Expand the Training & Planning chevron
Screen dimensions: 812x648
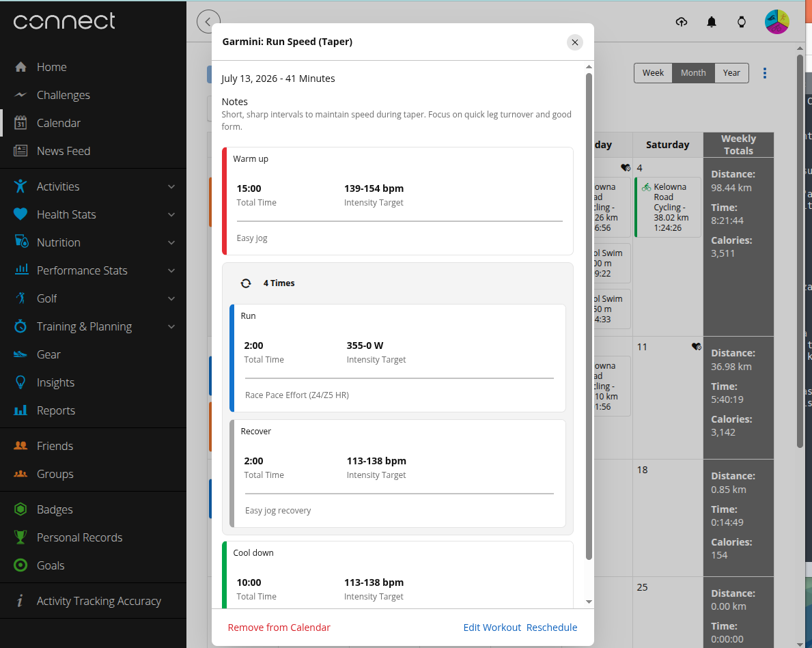171,326
